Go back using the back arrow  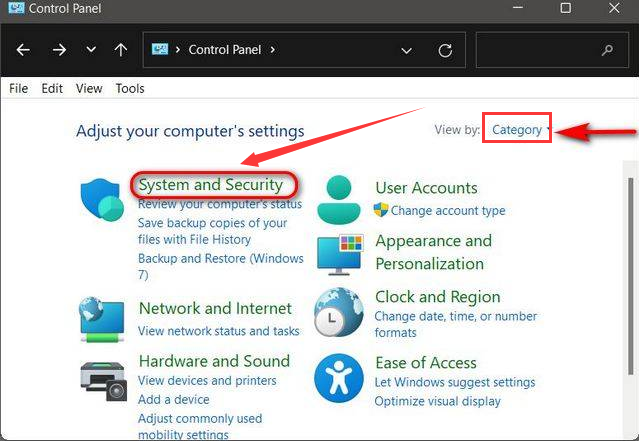click(24, 49)
